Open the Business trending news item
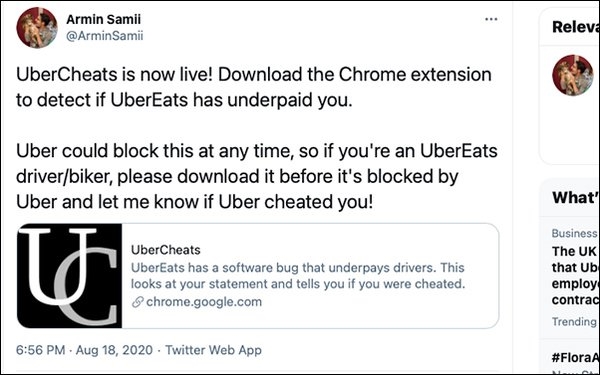600x375 pixels. pyautogui.click(x=574, y=233)
